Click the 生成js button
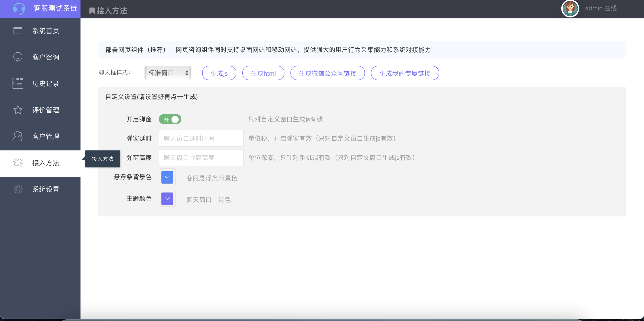The width and height of the screenshot is (644, 321). tap(219, 73)
